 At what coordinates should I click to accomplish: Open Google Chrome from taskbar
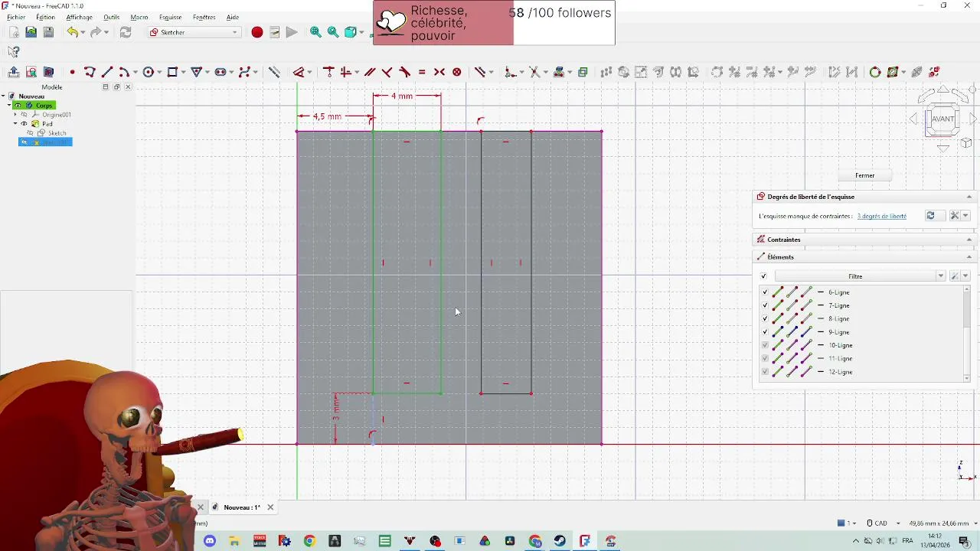click(309, 541)
